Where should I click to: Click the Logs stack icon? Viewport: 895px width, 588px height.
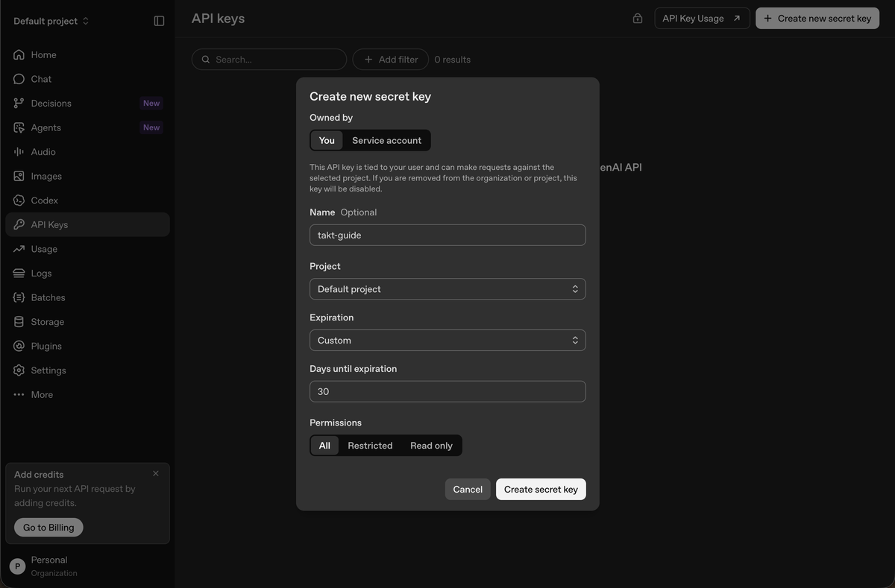[19, 274]
